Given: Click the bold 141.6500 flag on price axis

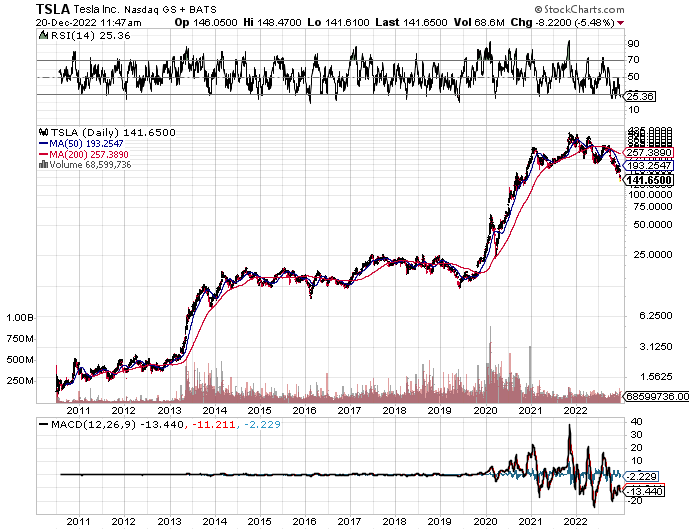Looking at the screenshot, I should pyautogui.click(x=649, y=180).
